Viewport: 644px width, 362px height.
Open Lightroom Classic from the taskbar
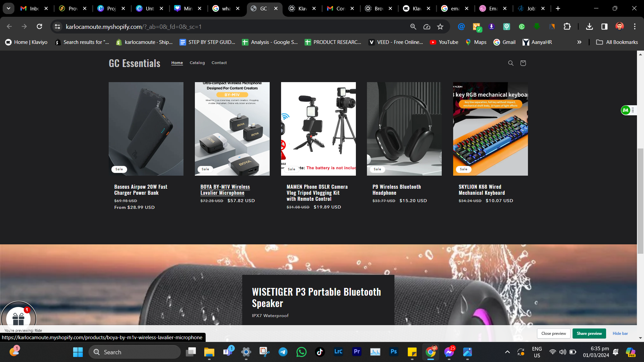338,352
